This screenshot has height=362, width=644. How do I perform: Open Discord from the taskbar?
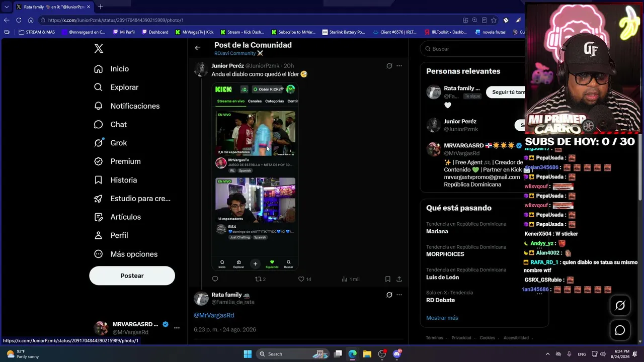[397, 354]
